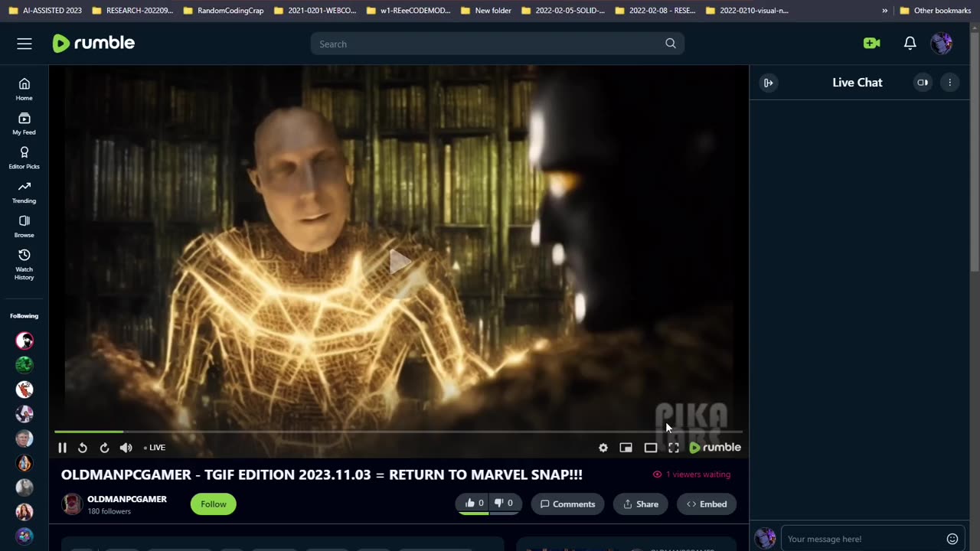This screenshot has height=551, width=980.
Task: Open the OLDMANPCGAMER channel name link
Action: 127,499
